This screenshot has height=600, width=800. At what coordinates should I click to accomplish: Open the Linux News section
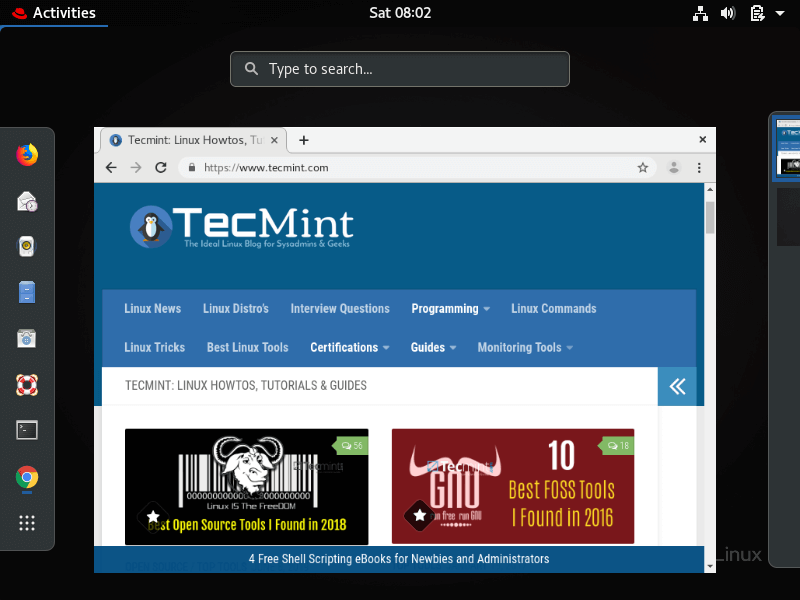pyautogui.click(x=153, y=309)
